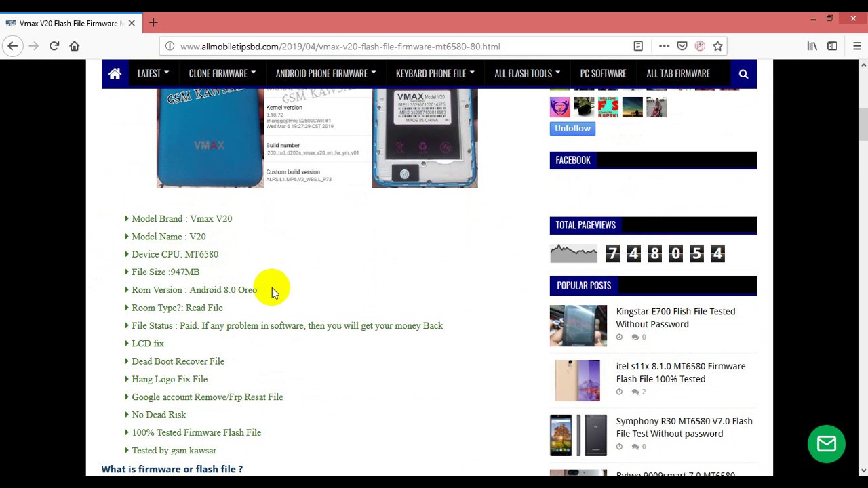Image resolution: width=868 pixels, height=488 pixels.
Task: Open Symphony R30 MT6580 V7.0 post
Action: point(684,427)
